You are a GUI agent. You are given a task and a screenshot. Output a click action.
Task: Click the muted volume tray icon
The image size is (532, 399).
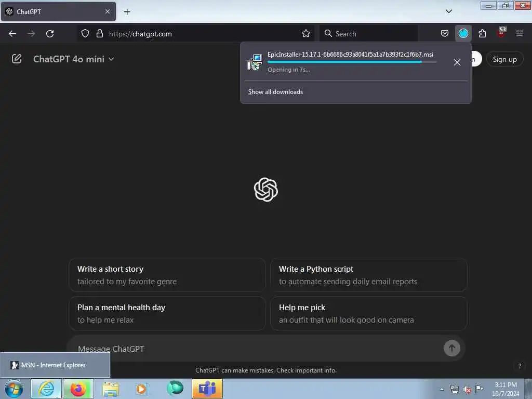(x=467, y=390)
